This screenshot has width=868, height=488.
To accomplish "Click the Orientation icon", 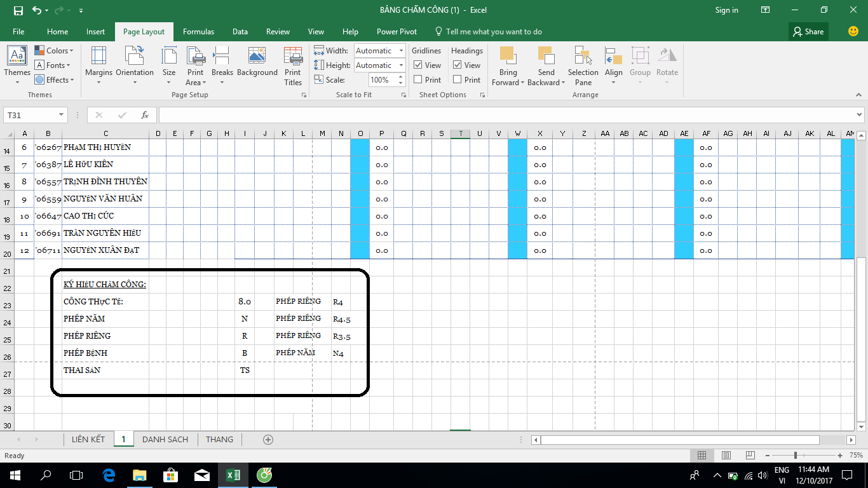I will point(134,65).
